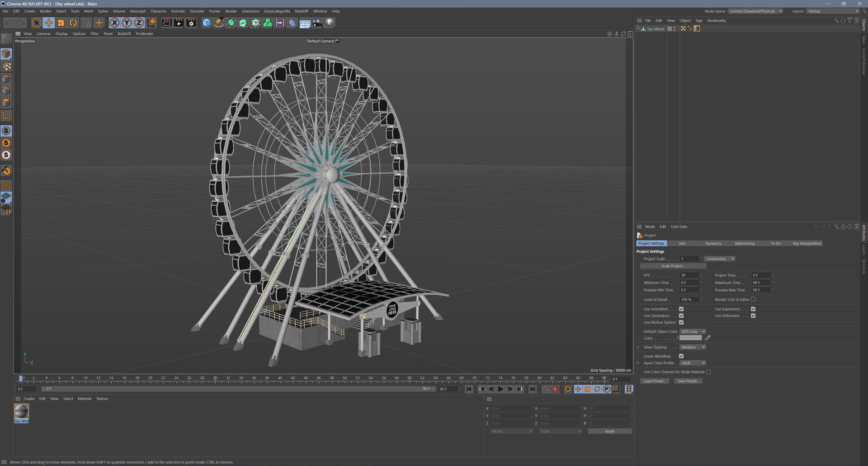Image resolution: width=868 pixels, height=466 pixels.
Task: Switch to Referencing tab
Action: 745,244
